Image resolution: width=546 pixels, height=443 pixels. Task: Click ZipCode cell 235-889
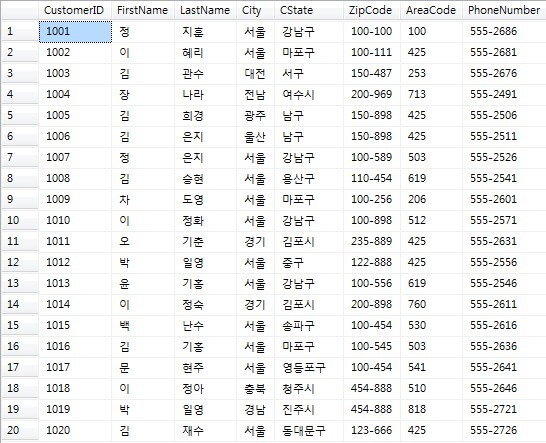point(372,241)
